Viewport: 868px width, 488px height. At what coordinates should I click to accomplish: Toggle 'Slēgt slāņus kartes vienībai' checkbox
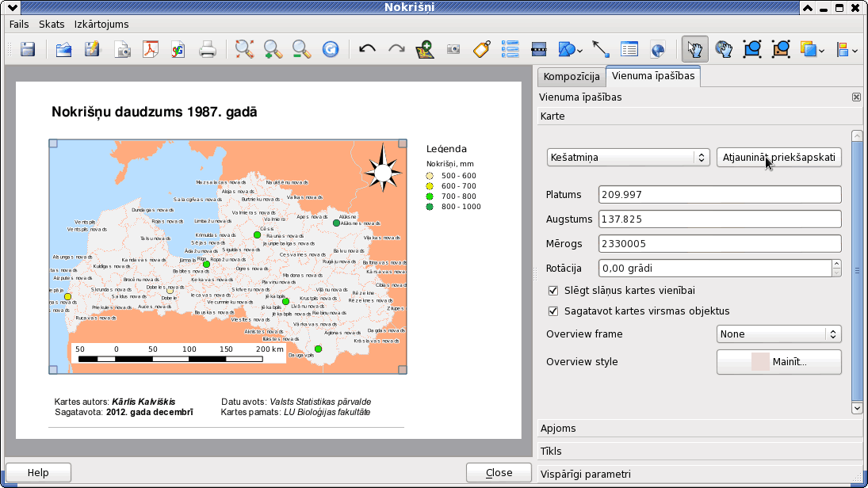point(553,291)
